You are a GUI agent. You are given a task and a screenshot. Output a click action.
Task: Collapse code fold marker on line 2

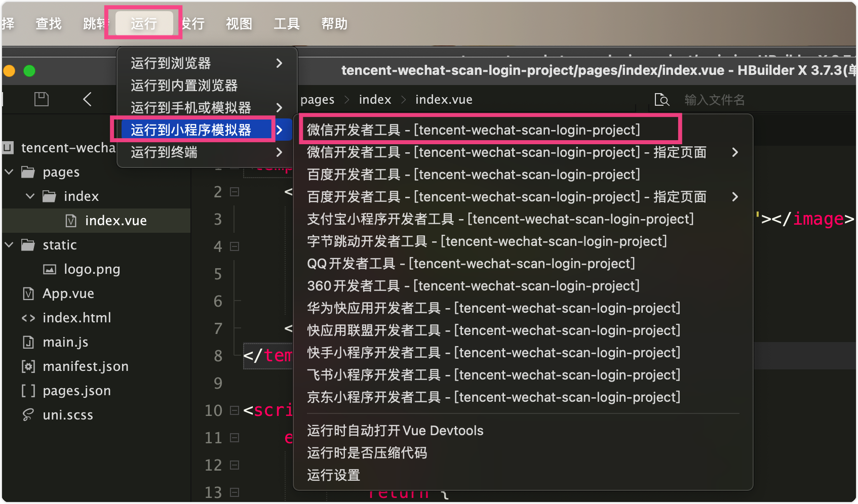pyautogui.click(x=235, y=192)
